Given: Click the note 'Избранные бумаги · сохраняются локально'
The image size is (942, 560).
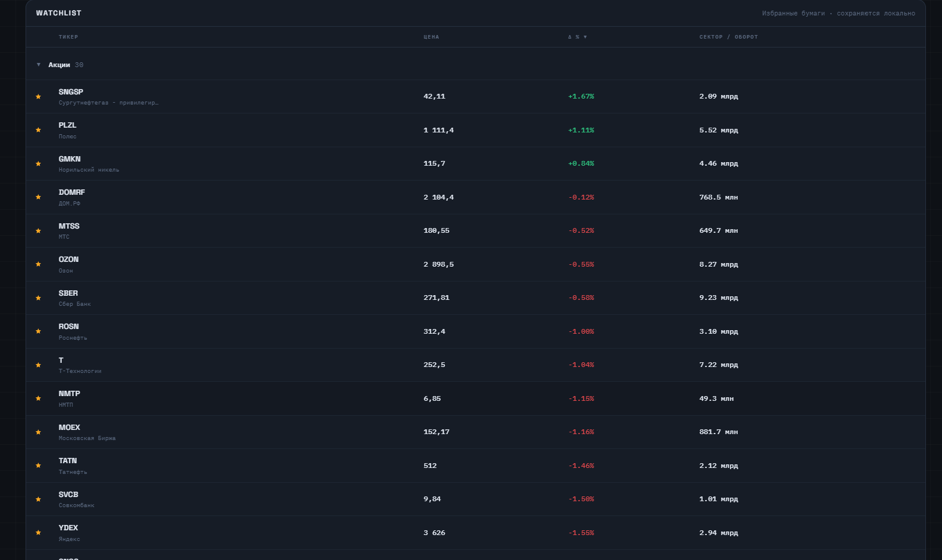Looking at the screenshot, I should click(x=839, y=13).
